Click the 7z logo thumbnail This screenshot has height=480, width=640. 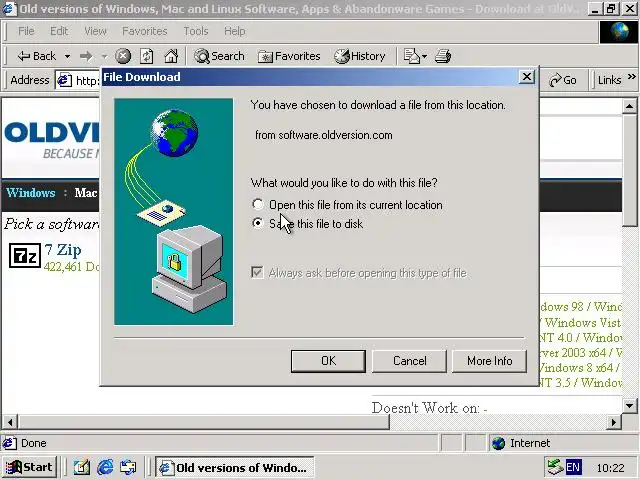pos(25,256)
